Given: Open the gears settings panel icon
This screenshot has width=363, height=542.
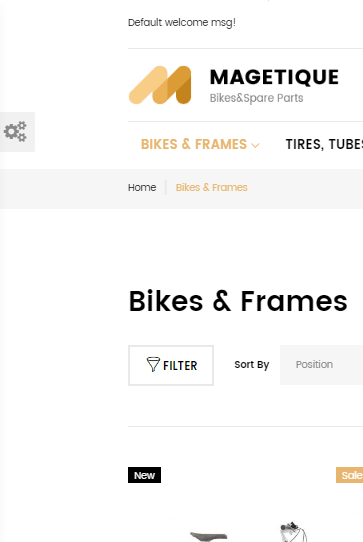Looking at the screenshot, I should click(x=16, y=132).
